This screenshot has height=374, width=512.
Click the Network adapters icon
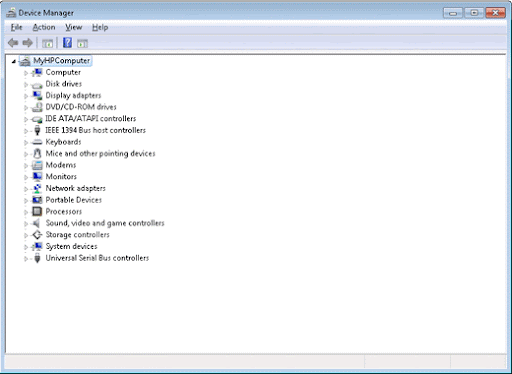tap(37, 189)
